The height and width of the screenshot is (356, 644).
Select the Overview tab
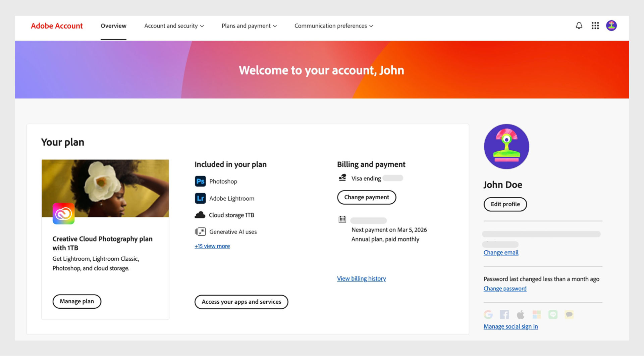pos(113,26)
